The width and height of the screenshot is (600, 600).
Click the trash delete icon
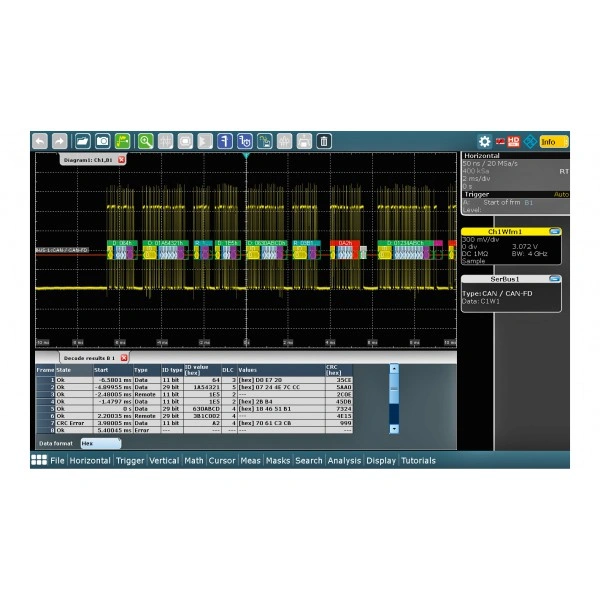coord(324,141)
